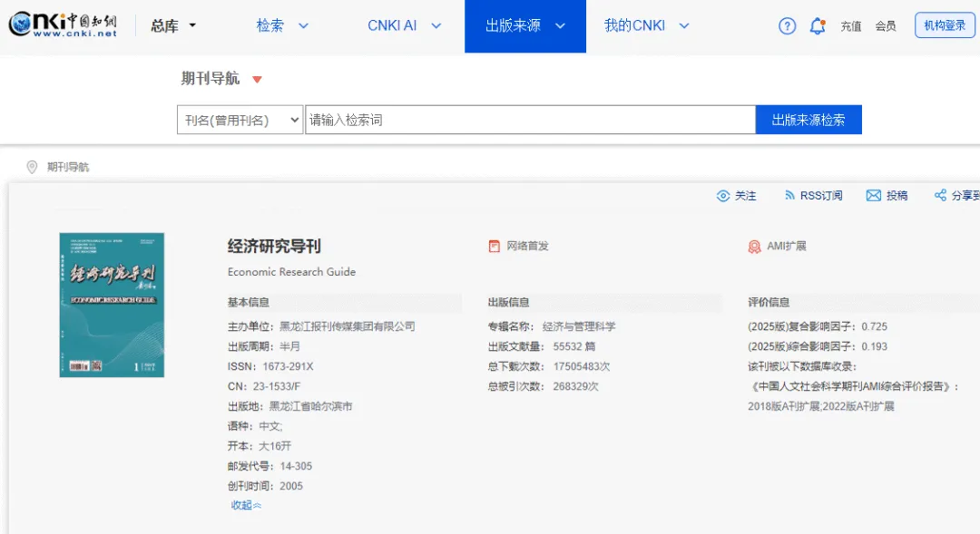980x534 pixels.
Task: Click the location pin icon beside 期刊导航
Action: (32, 167)
